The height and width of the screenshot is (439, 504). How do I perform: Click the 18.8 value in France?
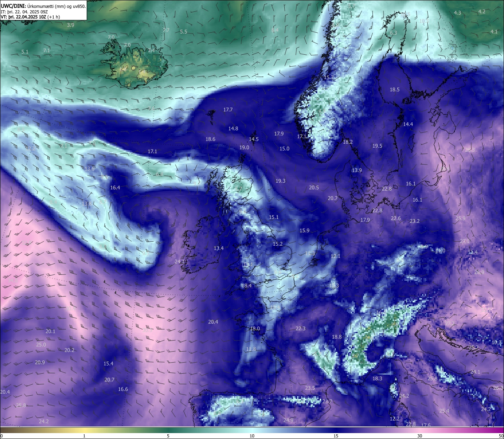click(337, 337)
